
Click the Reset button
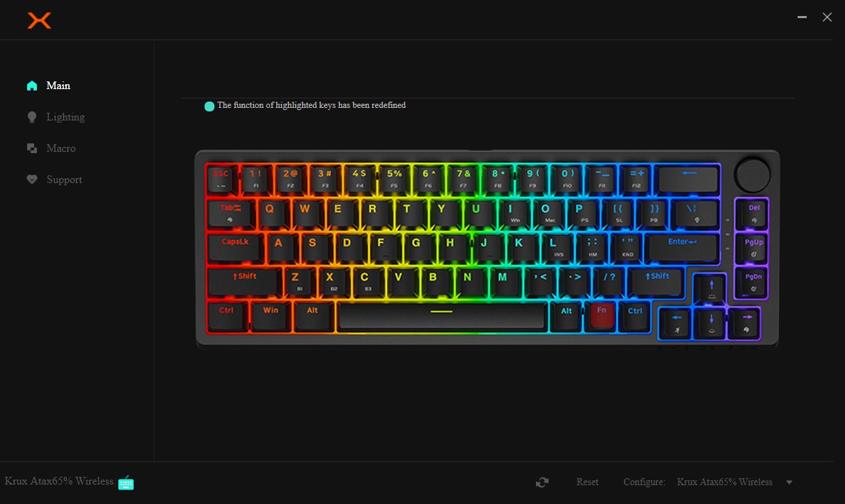587,482
